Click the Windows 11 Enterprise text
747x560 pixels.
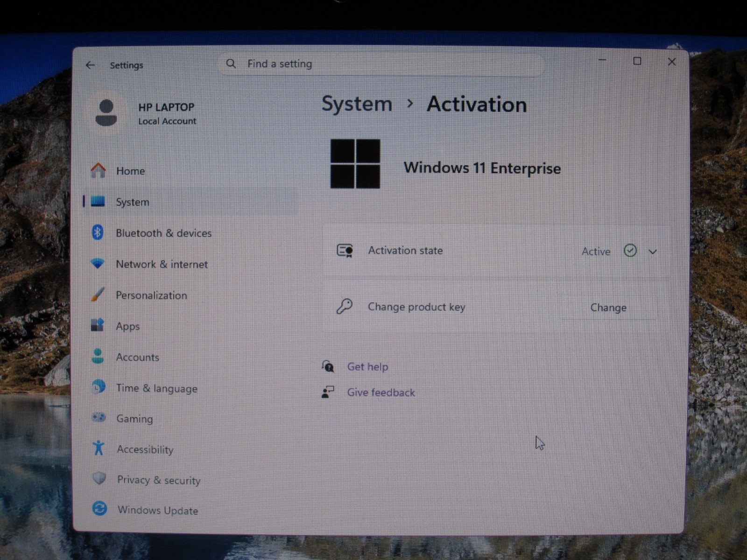(482, 168)
